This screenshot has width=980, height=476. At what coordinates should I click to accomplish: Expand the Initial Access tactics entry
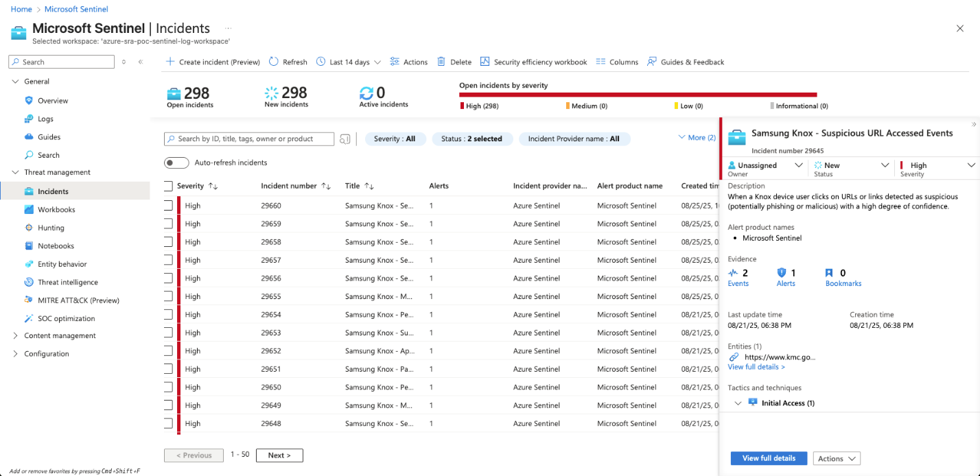click(x=738, y=403)
